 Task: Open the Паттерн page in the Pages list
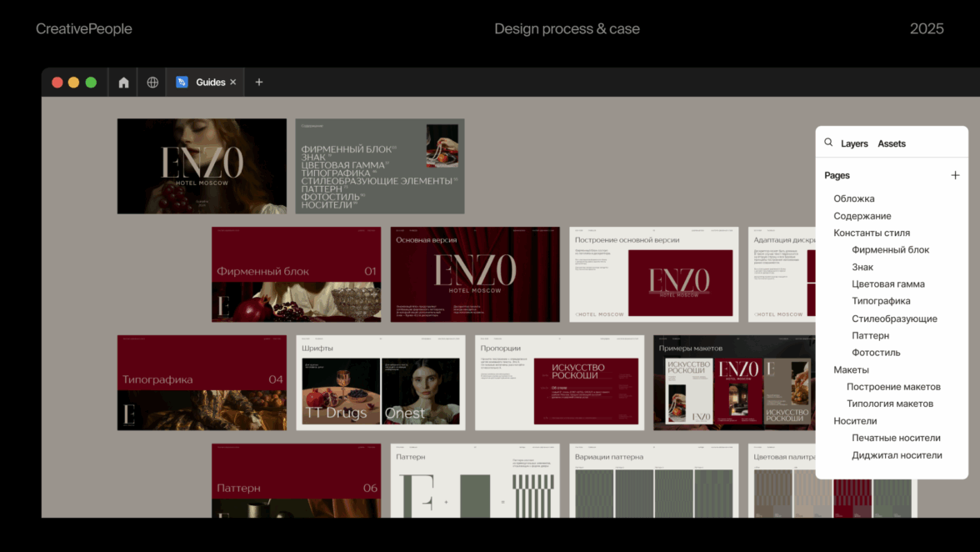pyautogui.click(x=870, y=336)
